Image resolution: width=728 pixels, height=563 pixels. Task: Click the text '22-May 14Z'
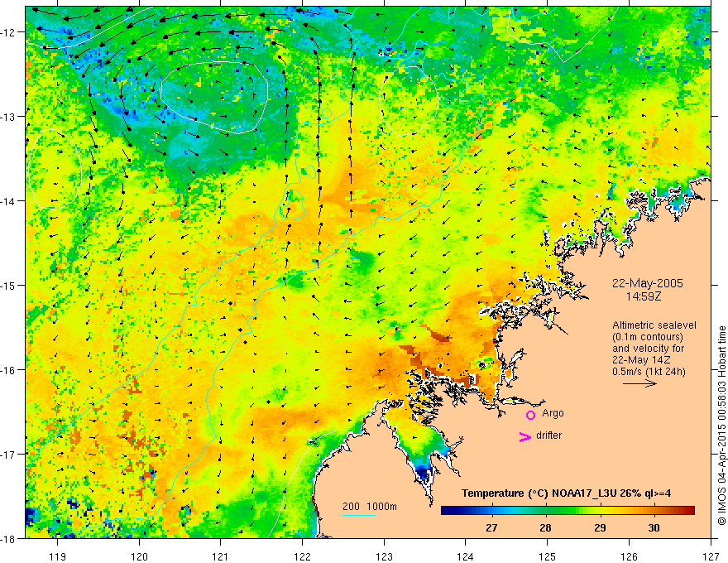(x=641, y=360)
